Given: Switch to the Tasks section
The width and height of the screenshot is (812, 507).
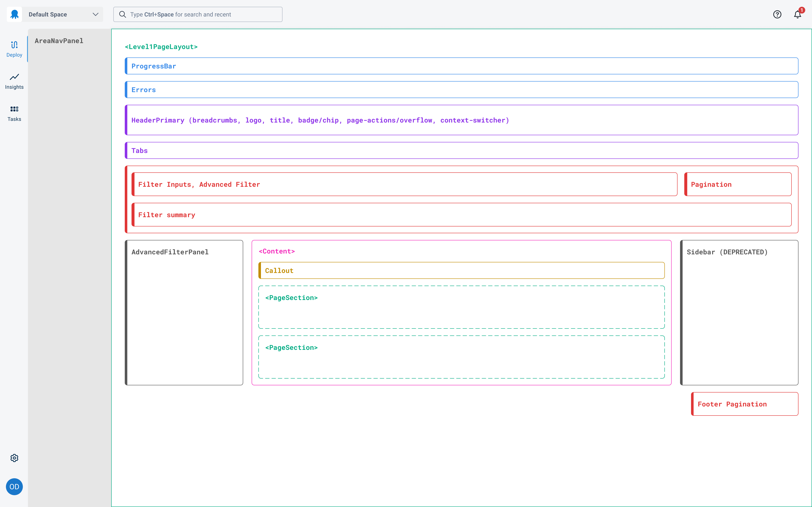Looking at the screenshot, I should coord(14,113).
